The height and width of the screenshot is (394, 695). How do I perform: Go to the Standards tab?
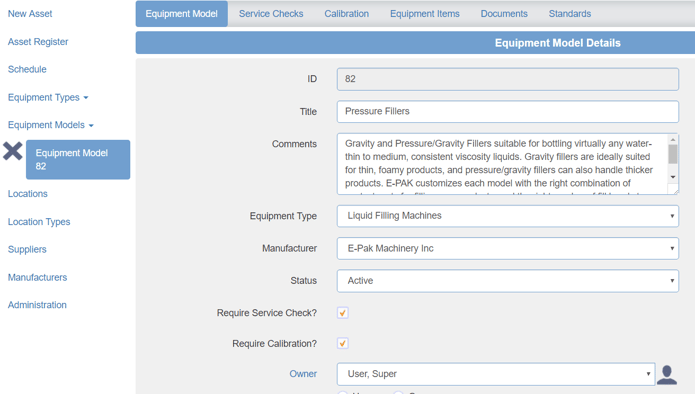tap(570, 14)
